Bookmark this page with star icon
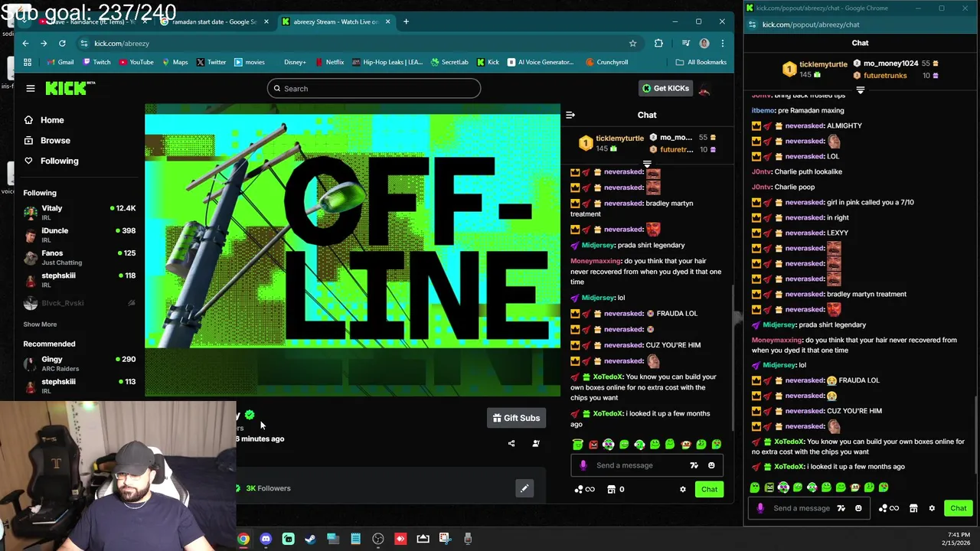The height and width of the screenshot is (551, 980). tap(632, 44)
